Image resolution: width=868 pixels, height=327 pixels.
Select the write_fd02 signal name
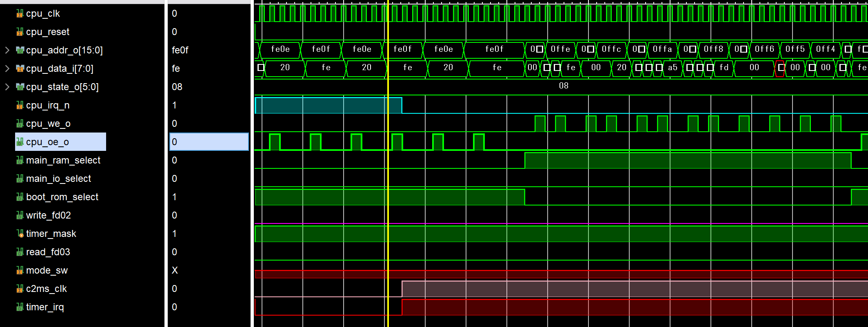(48, 215)
